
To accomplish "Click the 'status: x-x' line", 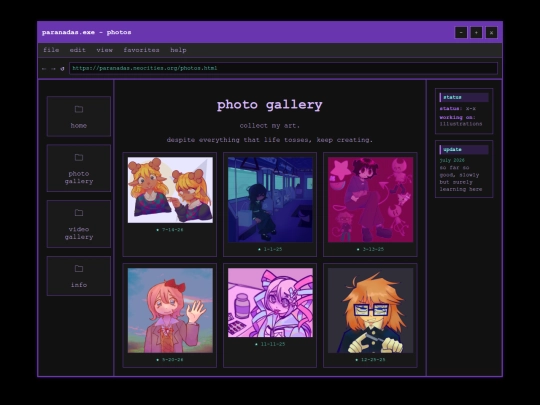I will click(457, 108).
